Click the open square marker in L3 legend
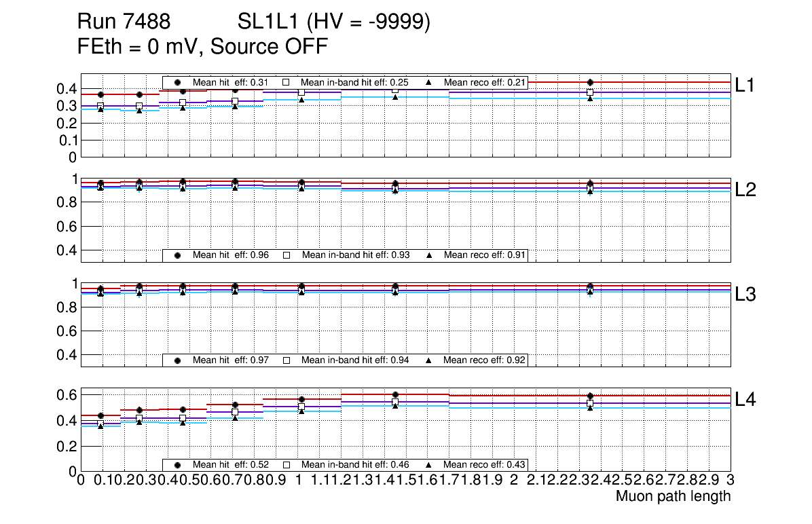Screen dimensions: 812x524 (286, 360)
